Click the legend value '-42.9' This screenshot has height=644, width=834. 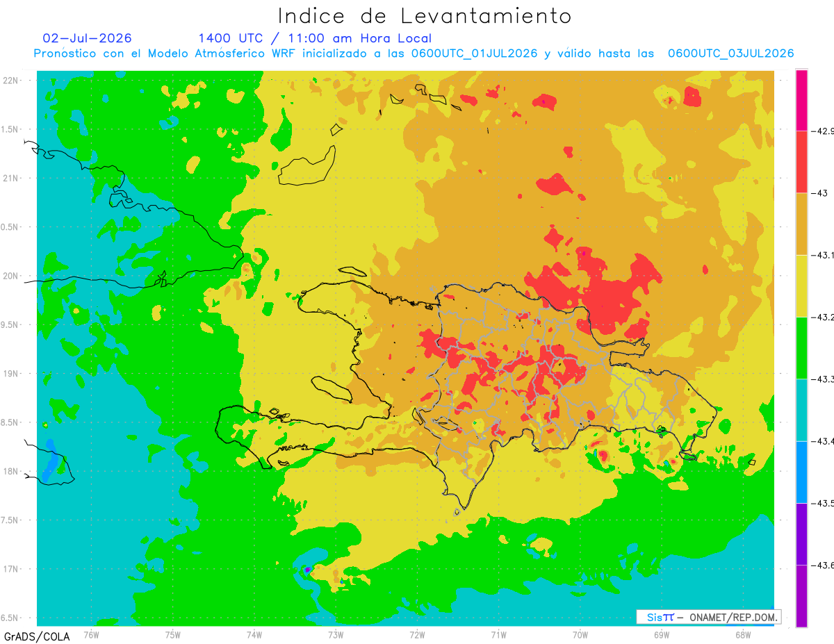[x=823, y=131]
